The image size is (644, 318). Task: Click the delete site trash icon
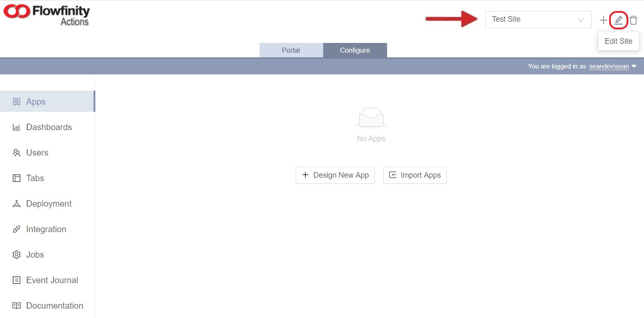(x=633, y=20)
